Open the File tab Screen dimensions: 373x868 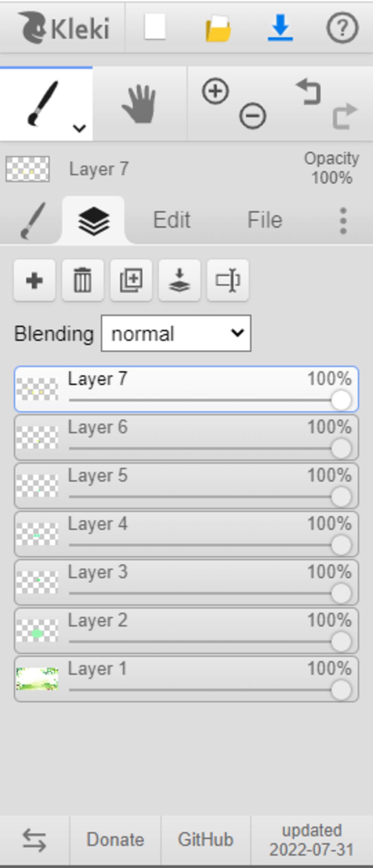[x=265, y=220]
